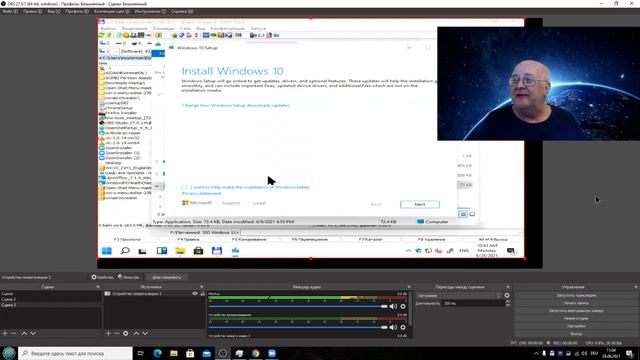The height and width of the screenshot is (360, 640).
Task: Open Свойства for the selected source
Action: click(102, 277)
